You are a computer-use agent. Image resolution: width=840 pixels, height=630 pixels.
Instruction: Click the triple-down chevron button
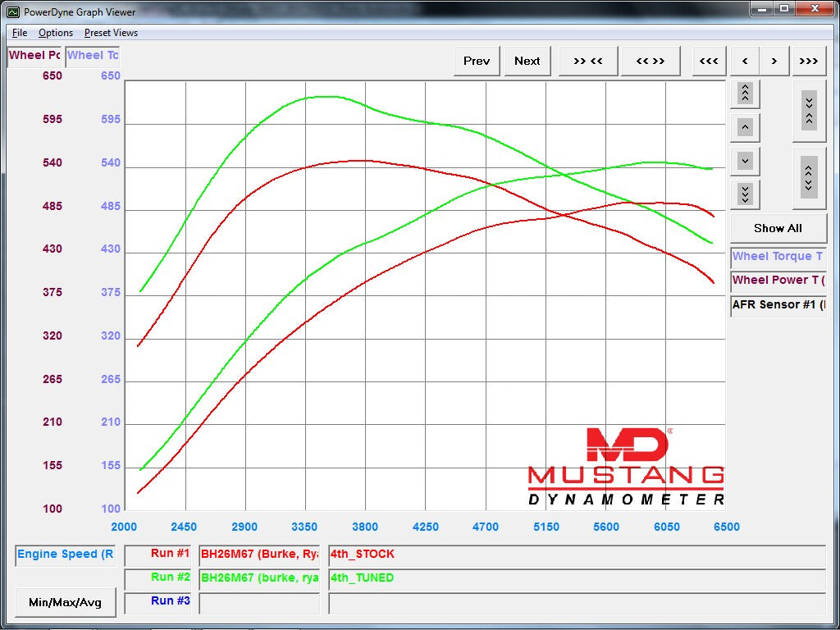[x=745, y=194]
